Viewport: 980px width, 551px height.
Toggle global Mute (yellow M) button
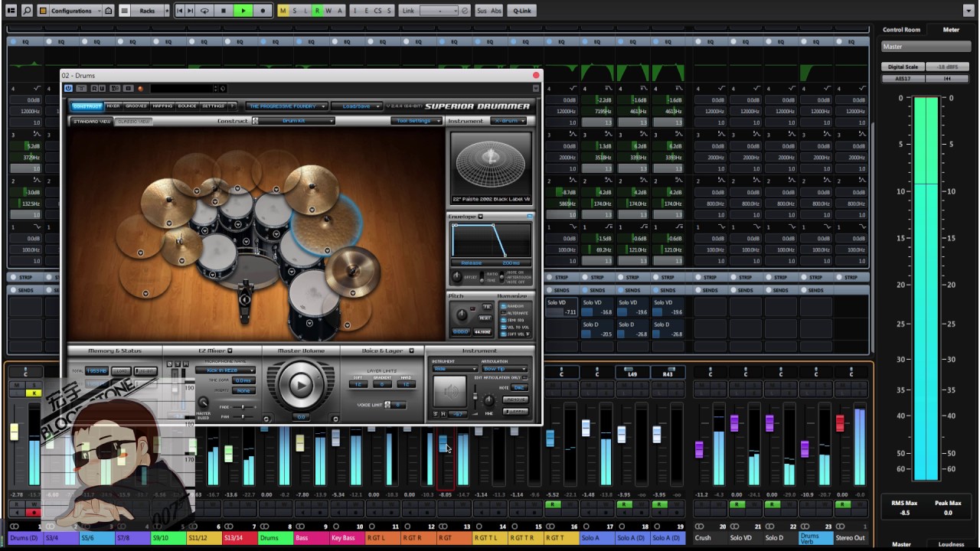pyautogui.click(x=283, y=11)
